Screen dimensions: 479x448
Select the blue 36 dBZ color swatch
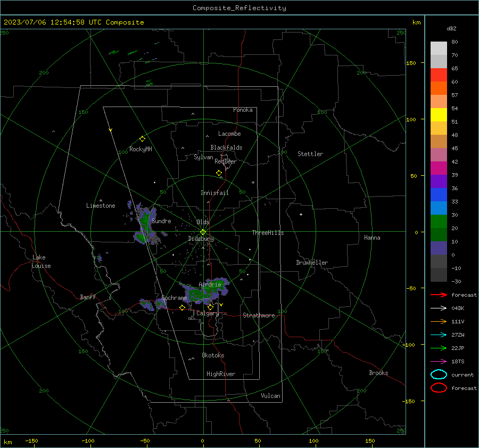point(439,195)
